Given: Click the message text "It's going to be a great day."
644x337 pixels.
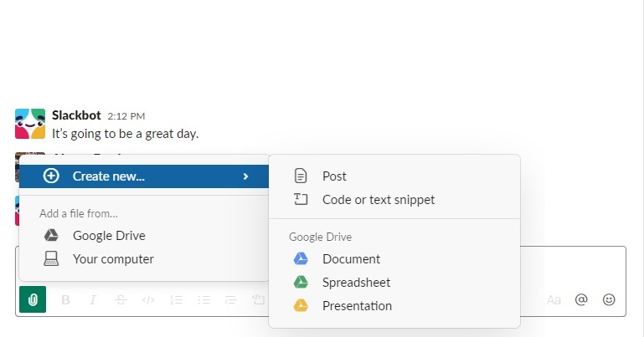Looking at the screenshot, I should coord(126,134).
